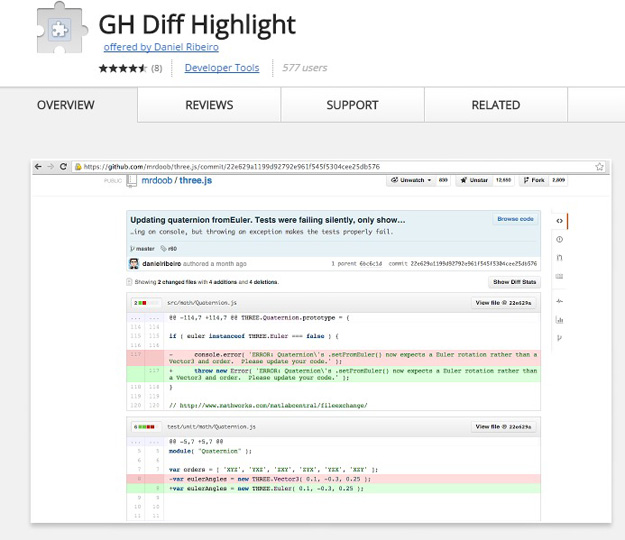This screenshot has width=625, height=540.
Task: Click the diffstat indicator for test/unit/math/Quaternion.js
Action: point(146,427)
